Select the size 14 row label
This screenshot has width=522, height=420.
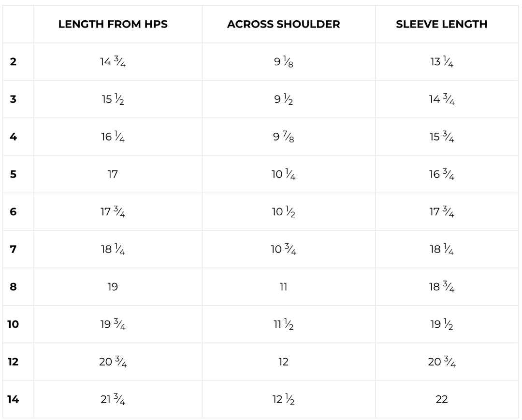click(13, 399)
